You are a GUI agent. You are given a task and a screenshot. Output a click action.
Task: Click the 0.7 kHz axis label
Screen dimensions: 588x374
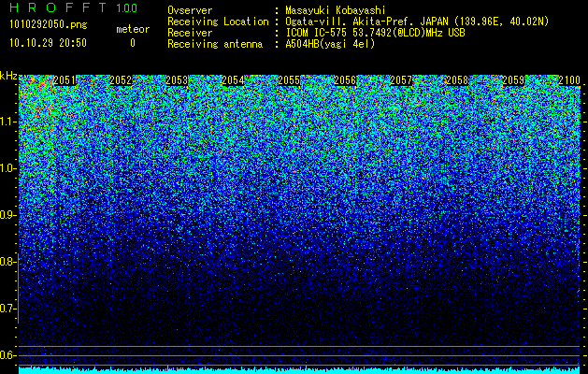point(7,309)
